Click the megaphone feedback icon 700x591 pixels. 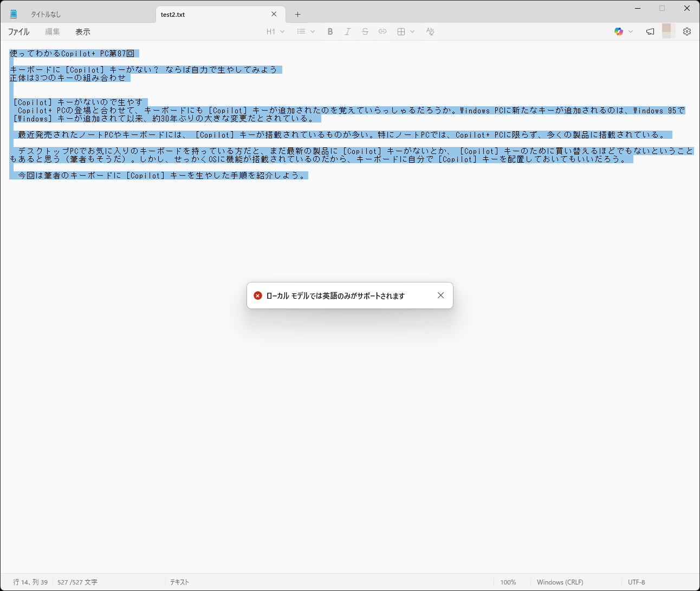pyautogui.click(x=650, y=31)
